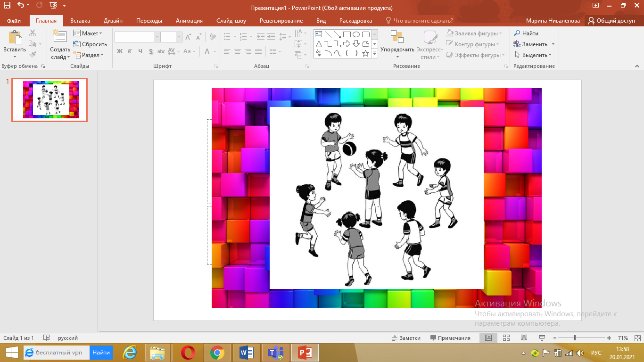Select the oval shape in gallery

[x=356, y=34]
